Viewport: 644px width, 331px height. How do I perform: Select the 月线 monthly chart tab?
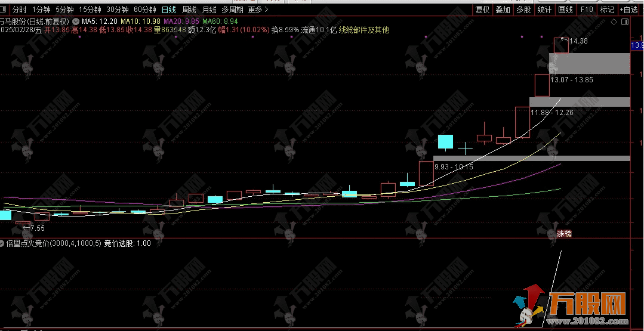209,10
